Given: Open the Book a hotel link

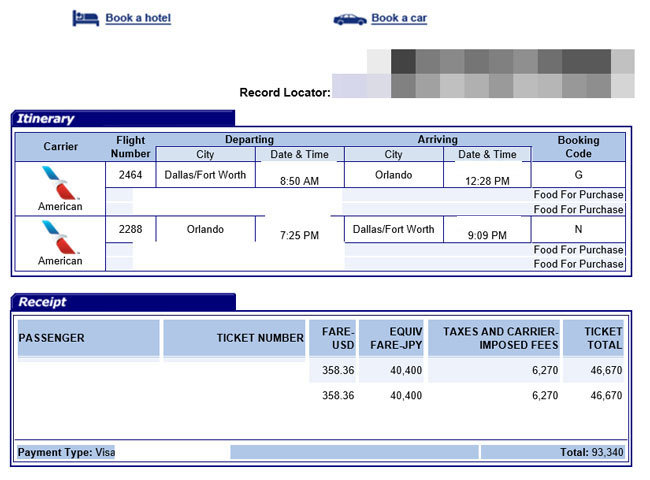Looking at the screenshot, I should point(138,18).
